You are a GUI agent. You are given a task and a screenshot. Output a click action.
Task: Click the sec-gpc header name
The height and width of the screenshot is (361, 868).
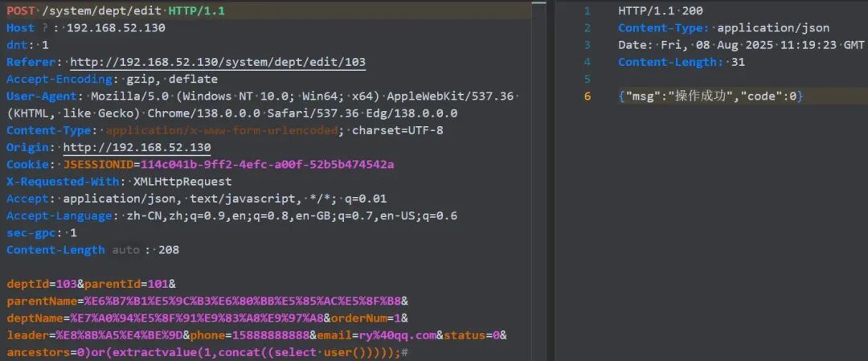[31, 233]
